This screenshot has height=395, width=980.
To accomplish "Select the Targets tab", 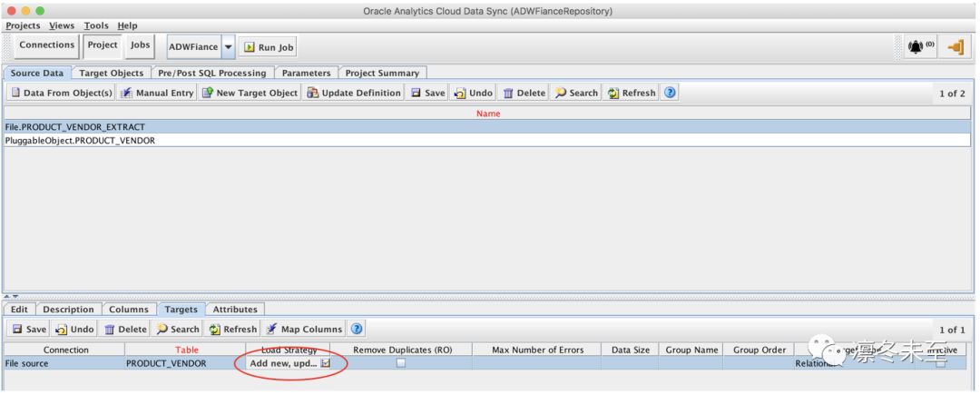I will pyautogui.click(x=181, y=310).
